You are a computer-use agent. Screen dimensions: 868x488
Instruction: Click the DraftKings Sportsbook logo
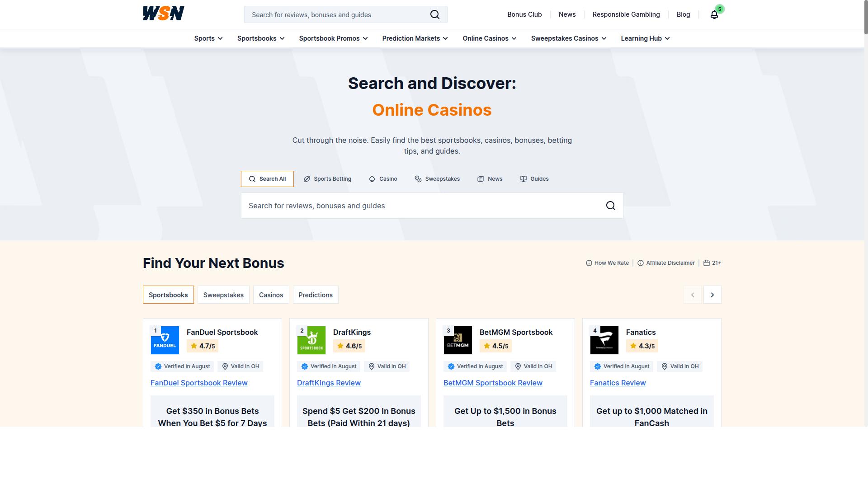(311, 340)
